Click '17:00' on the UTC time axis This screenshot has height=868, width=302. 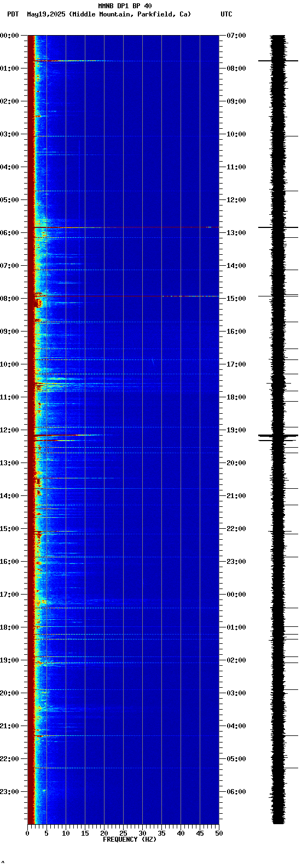tap(236, 364)
